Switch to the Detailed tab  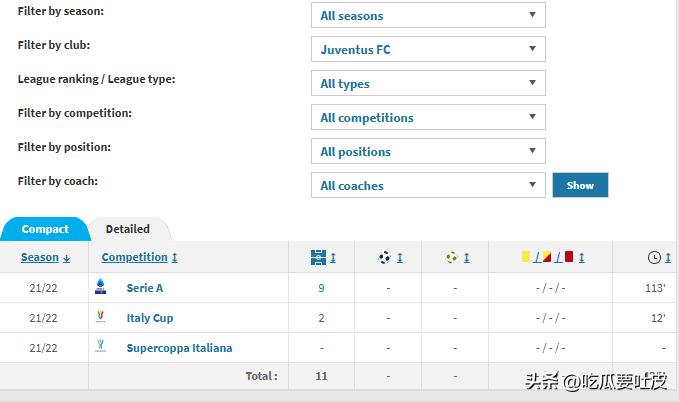tap(128, 229)
